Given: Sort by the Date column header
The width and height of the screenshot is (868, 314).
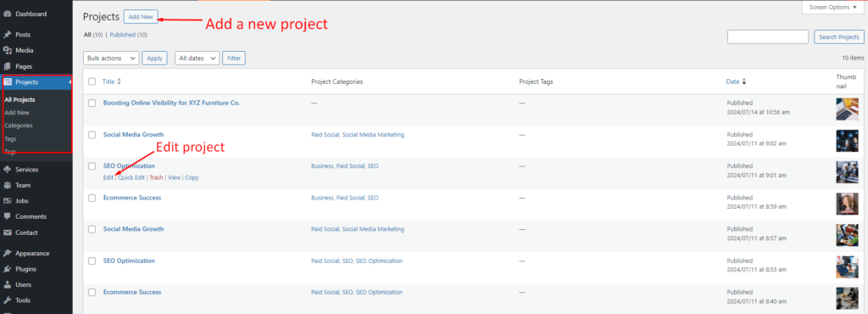Looking at the screenshot, I should 732,82.
